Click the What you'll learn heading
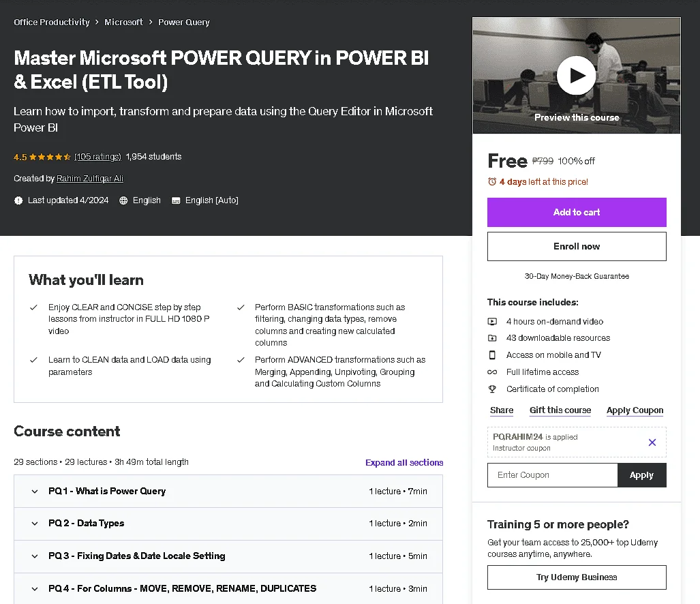Image resolution: width=700 pixels, height=604 pixels. pyautogui.click(x=86, y=280)
